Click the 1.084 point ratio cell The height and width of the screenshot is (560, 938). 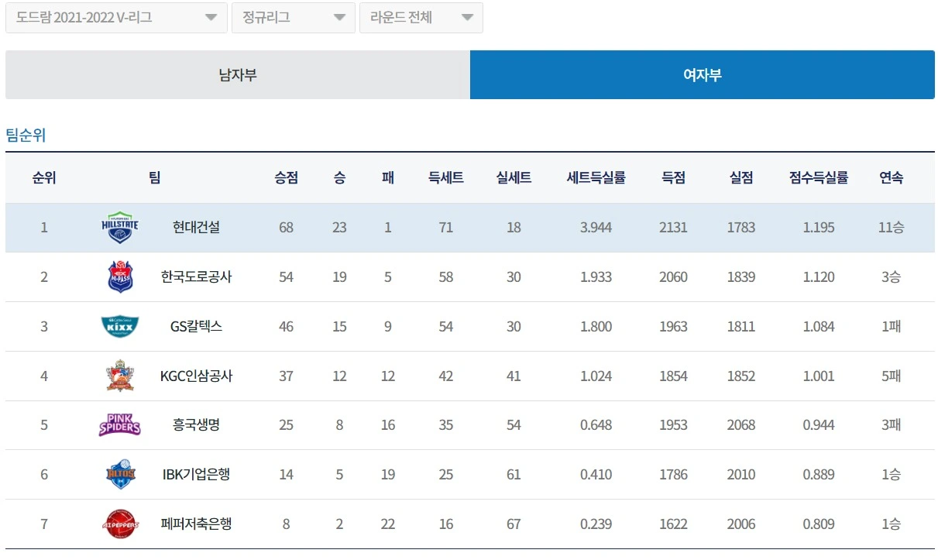819,327
